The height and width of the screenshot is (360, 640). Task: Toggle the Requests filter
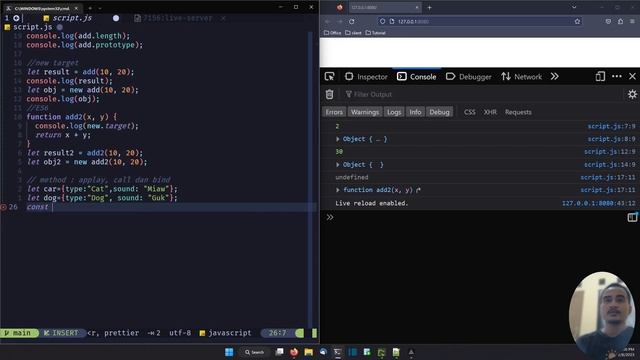point(518,112)
